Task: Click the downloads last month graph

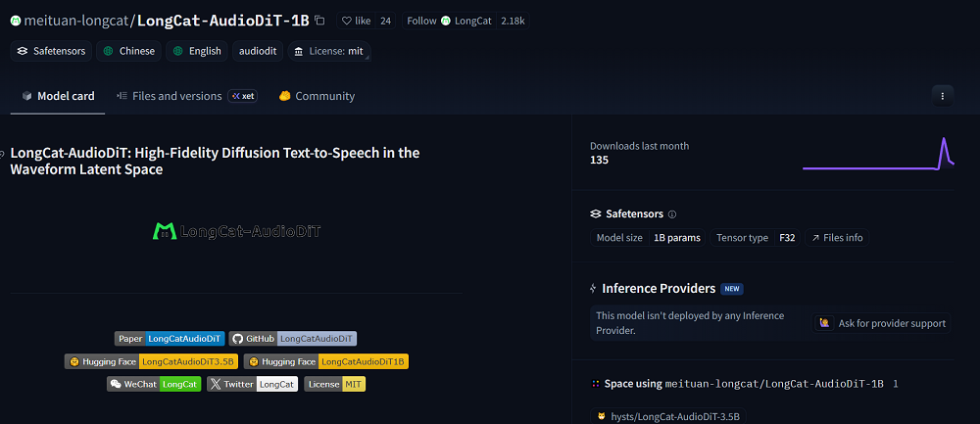Action: (x=877, y=154)
